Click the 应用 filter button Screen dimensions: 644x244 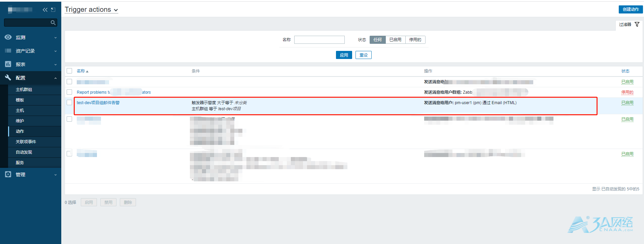point(344,55)
